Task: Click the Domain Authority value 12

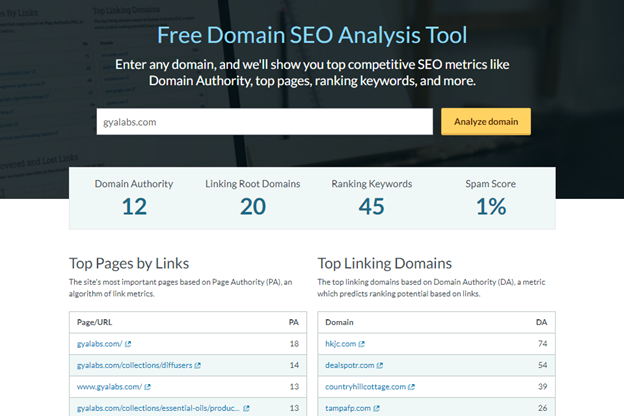Action: tap(134, 207)
